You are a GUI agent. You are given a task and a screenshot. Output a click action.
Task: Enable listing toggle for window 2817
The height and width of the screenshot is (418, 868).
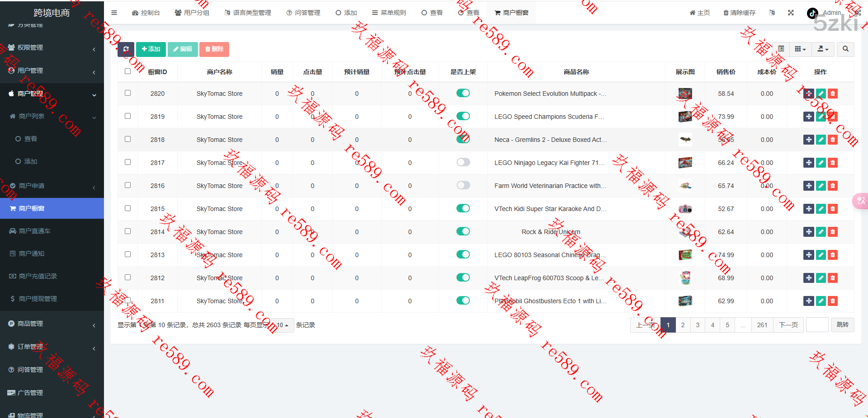tap(463, 162)
